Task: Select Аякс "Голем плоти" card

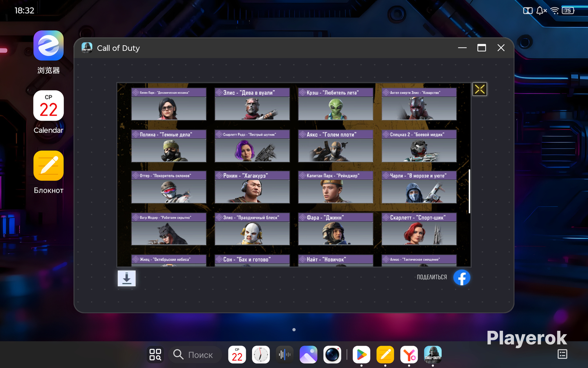Action: pos(336,146)
